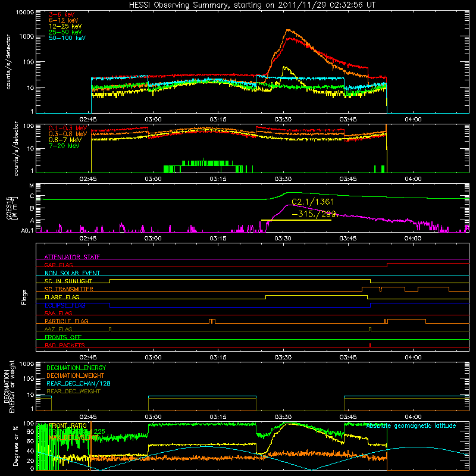The image size is (476, 476).
Task: Click the 'GAP_FLAG' label
Action: coord(58,265)
